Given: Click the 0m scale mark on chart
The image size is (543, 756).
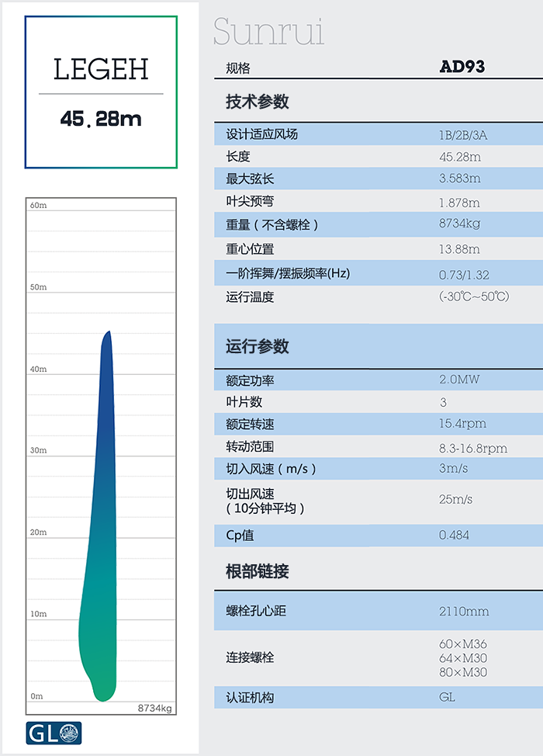Looking at the screenshot, I should pyautogui.click(x=36, y=695).
